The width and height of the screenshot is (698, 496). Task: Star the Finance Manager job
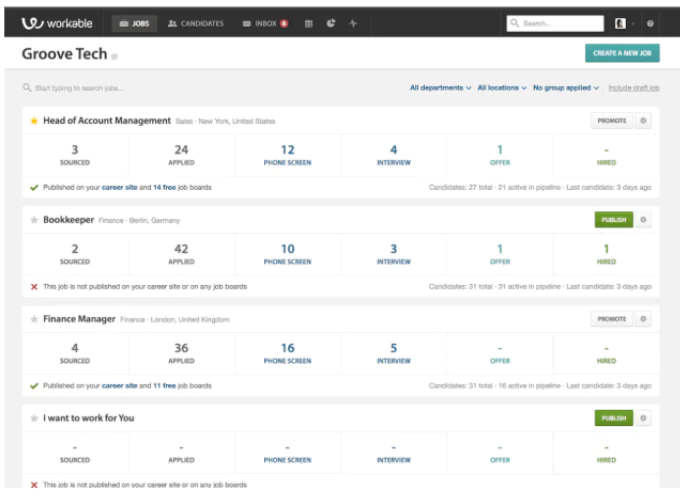(x=34, y=319)
